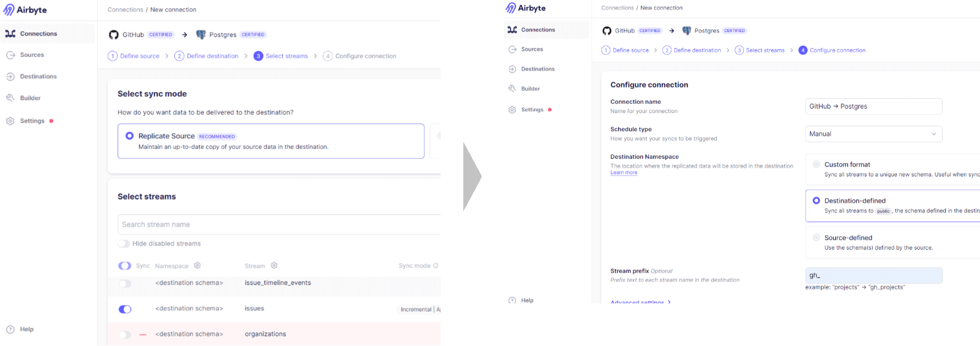Viewport: 980px width, 346px height.
Task: Click the red minus icon on organizations row
Action: [x=143, y=334]
